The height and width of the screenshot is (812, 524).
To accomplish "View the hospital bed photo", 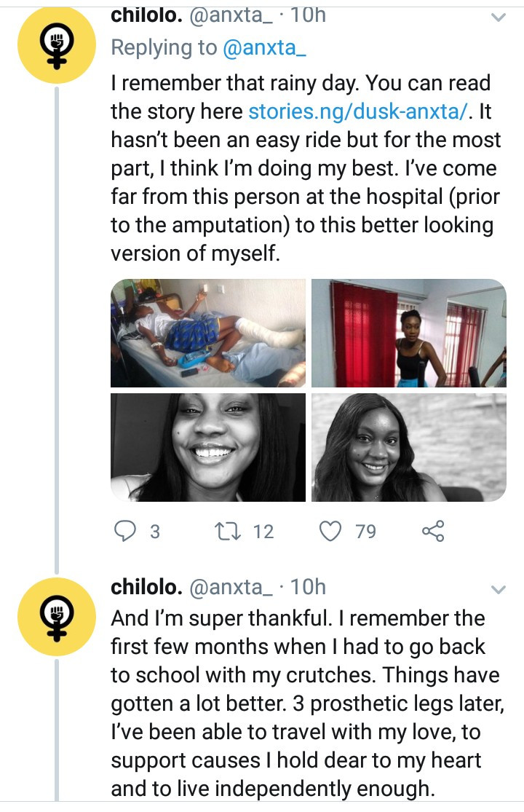I will (208, 333).
